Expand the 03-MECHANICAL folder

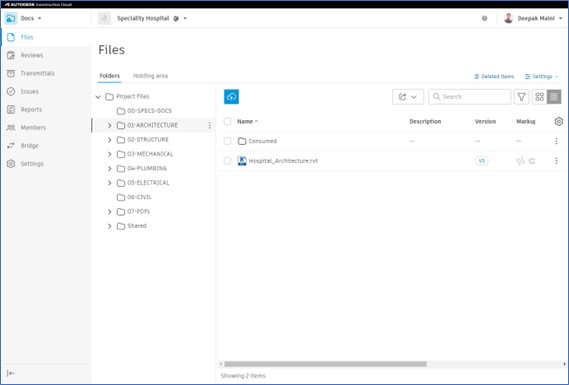[110, 154]
